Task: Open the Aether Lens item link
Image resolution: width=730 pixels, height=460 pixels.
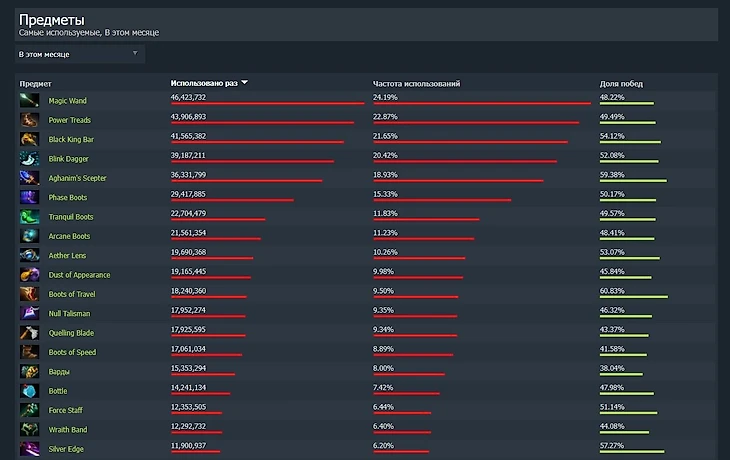Action: (x=68, y=255)
